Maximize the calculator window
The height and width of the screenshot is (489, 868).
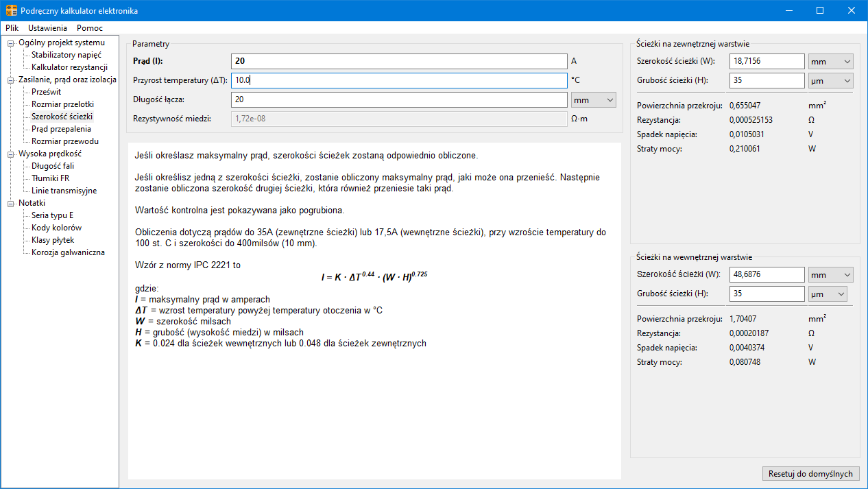[820, 10]
